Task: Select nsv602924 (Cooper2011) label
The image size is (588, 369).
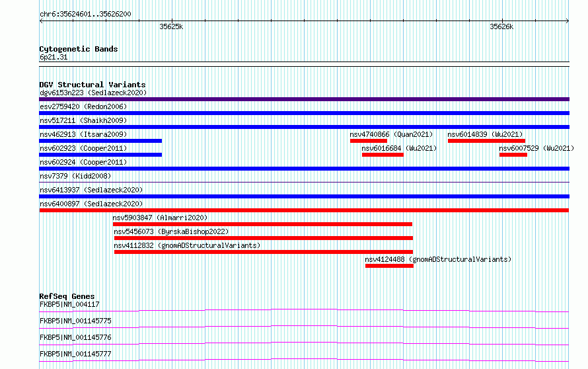Action: [83, 162]
